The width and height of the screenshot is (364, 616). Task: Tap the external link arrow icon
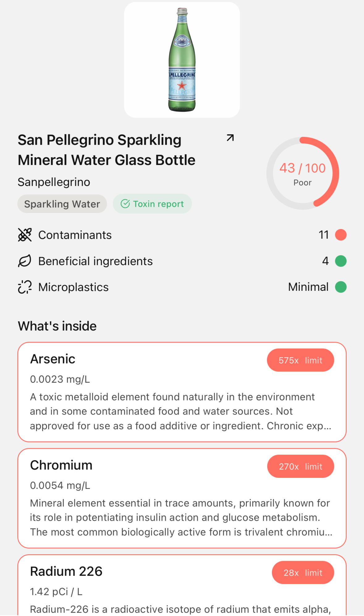[x=230, y=138]
